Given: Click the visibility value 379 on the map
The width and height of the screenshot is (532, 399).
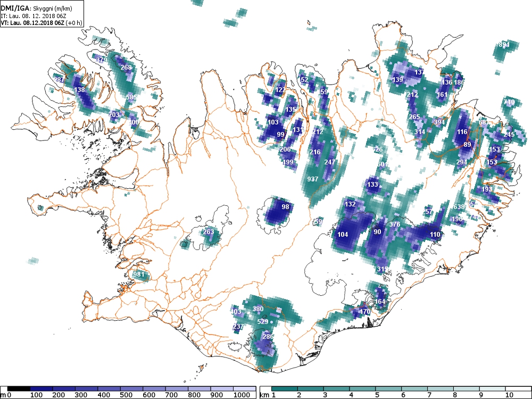Looking at the screenshot, I should point(102,60).
